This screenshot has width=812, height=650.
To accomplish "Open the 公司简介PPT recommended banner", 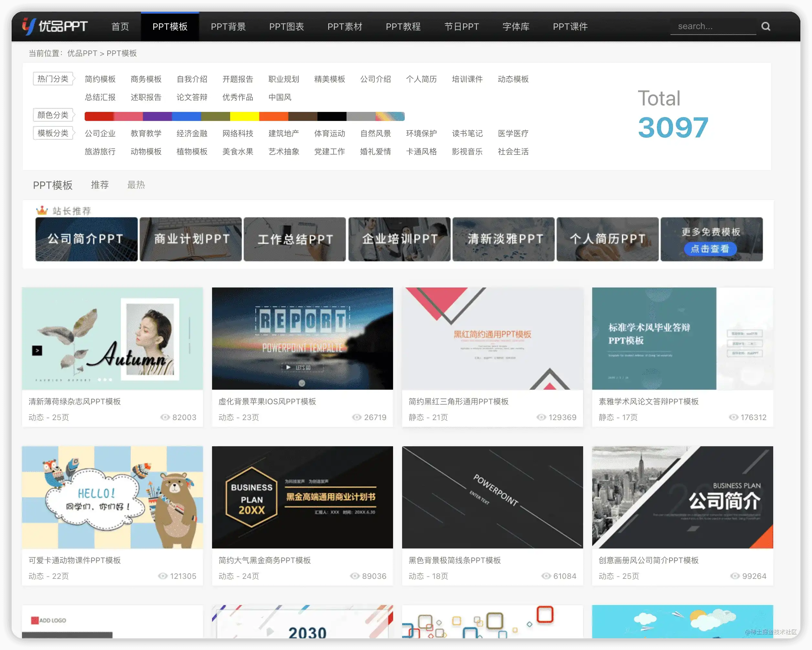I will (86, 239).
